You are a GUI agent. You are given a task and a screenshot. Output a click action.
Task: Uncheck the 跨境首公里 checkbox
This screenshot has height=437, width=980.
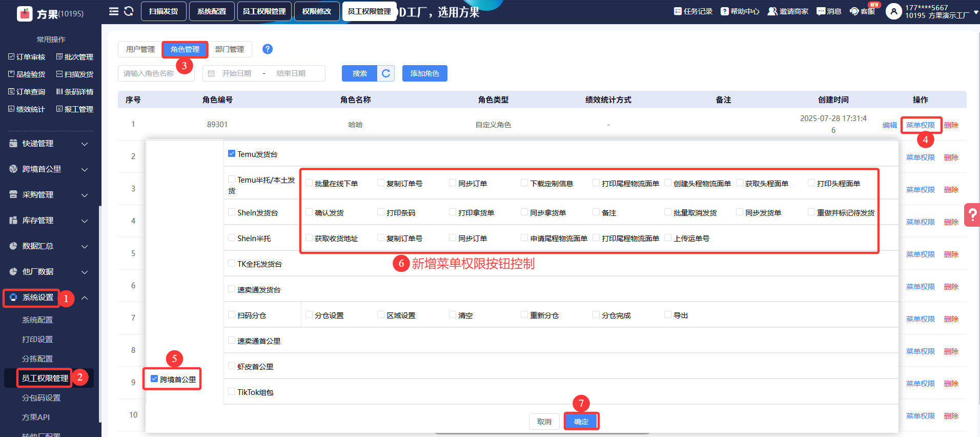tap(154, 379)
